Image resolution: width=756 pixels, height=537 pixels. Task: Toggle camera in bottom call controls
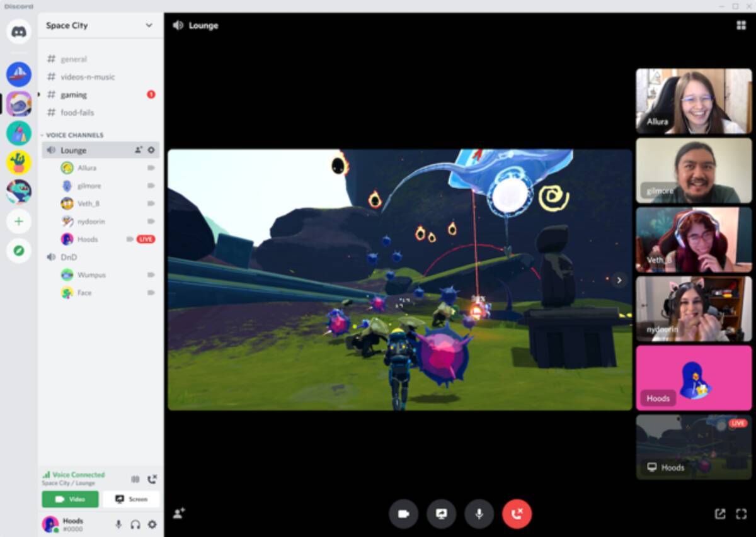pos(403,514)
